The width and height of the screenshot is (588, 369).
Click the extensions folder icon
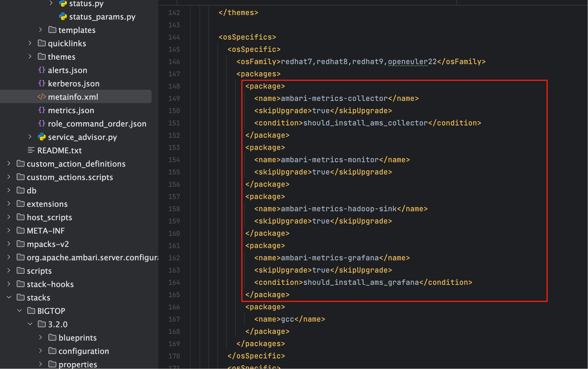point(21,204)
